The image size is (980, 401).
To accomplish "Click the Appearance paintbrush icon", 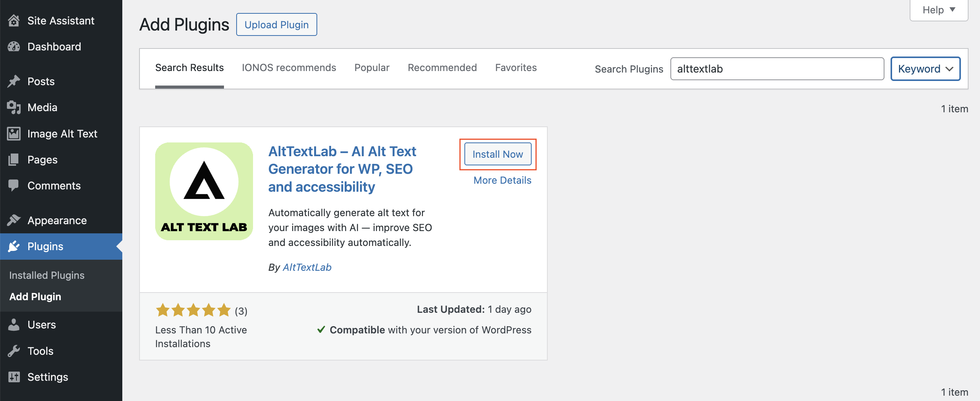I will (14, 220).
